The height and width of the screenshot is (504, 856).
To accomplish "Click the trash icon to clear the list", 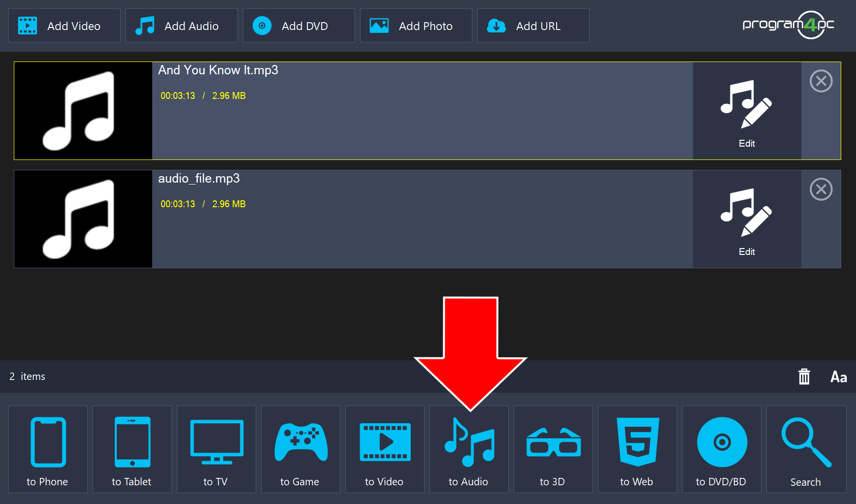I will click(804, 377).
